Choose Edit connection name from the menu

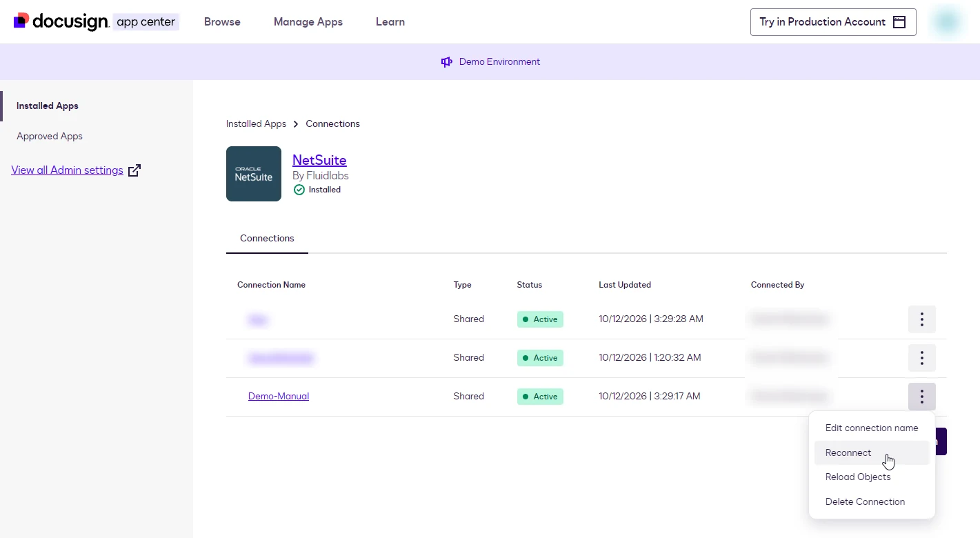(872, 428)
